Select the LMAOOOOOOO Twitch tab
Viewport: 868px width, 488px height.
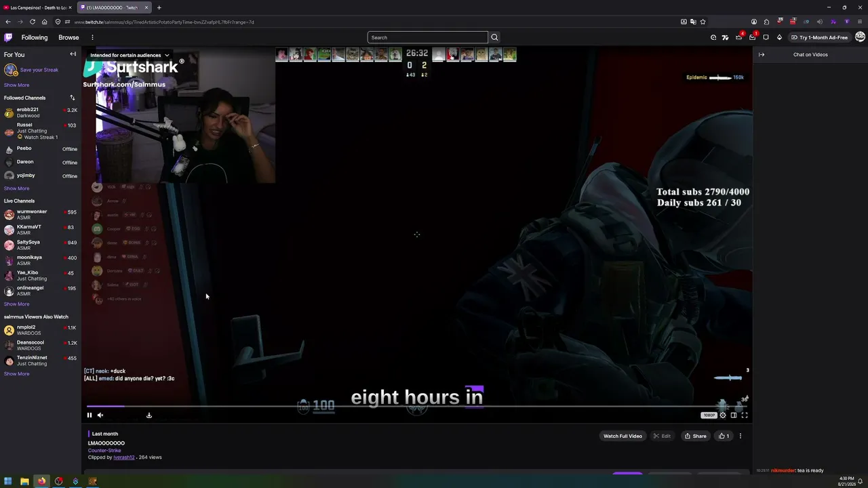point(113,7)
